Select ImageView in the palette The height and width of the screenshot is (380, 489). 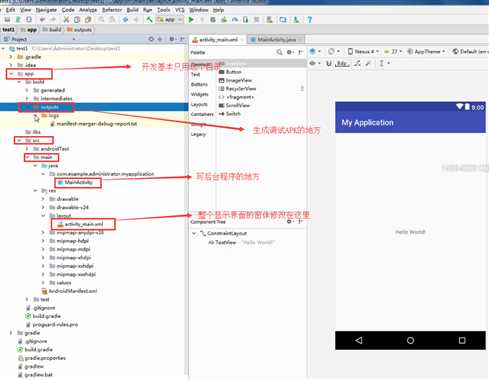tap(236, 80)
